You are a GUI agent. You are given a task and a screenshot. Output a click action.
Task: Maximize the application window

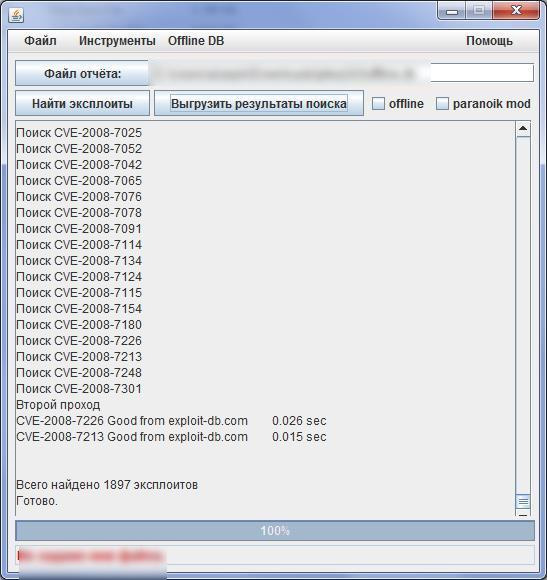(x=479, y=10)
